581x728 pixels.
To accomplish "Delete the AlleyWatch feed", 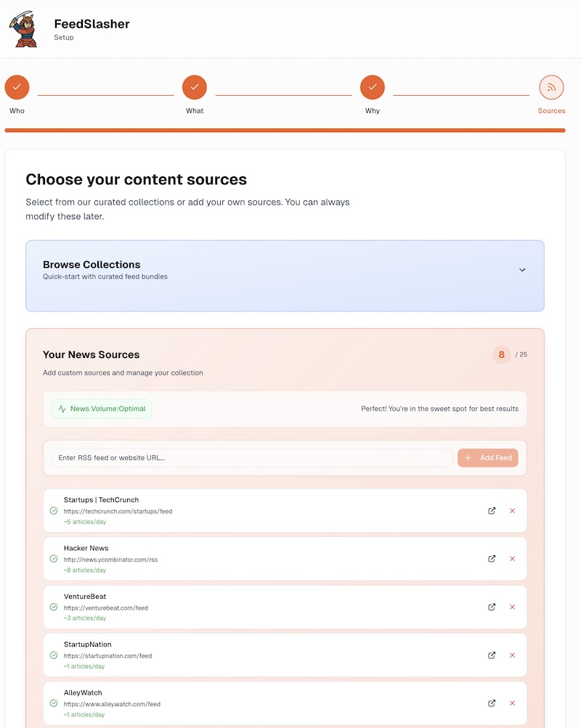I will click(512, 703).
